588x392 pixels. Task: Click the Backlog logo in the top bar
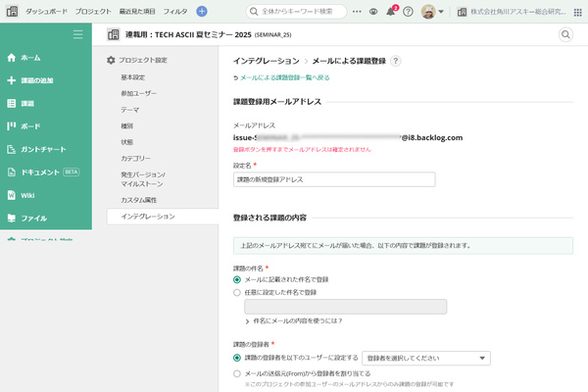(12, 11)
